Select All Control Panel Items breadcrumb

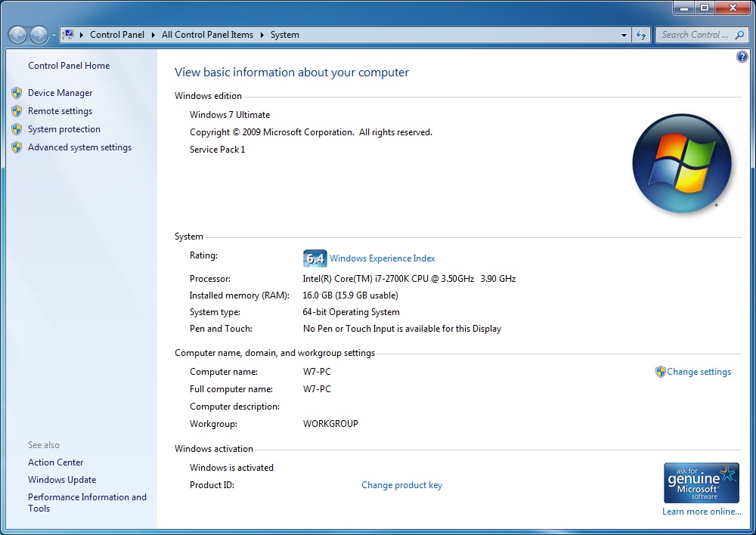pos(207,35)
